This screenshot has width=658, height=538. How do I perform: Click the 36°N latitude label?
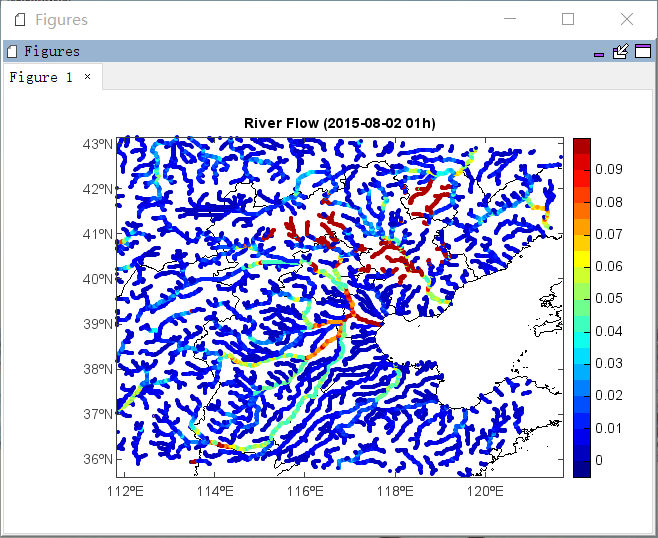click(x=98, y=459)
